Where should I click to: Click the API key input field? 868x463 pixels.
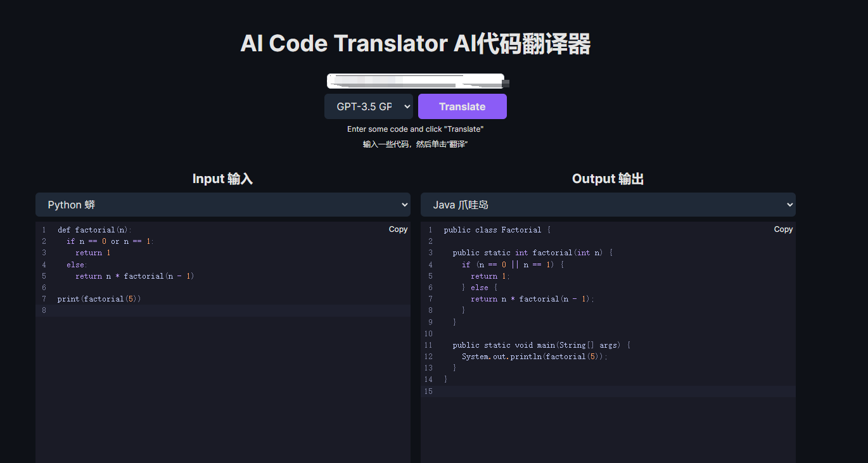tap(415, 80)
